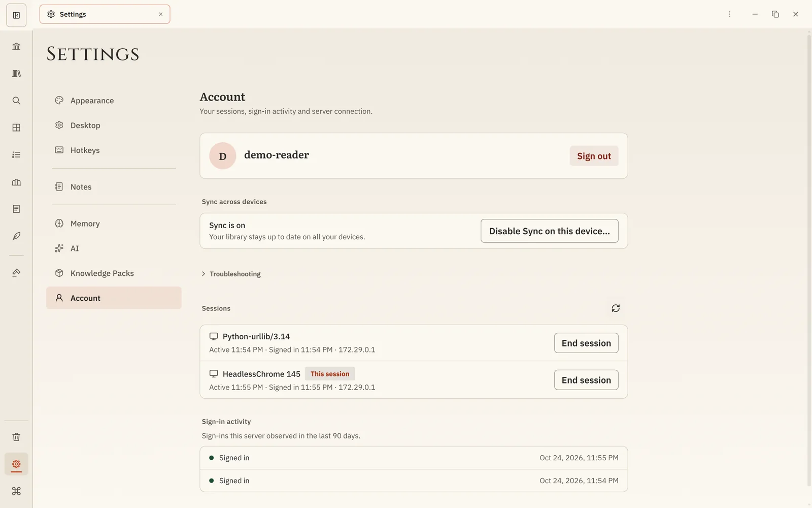812x508 pixels.
Task: End the HeadlessChrome 145 session
Action: [x=586, y=380]
